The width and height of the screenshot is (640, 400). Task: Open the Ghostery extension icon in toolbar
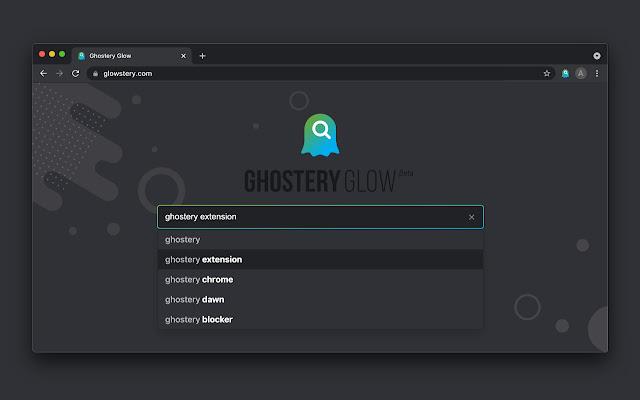tap(565, 73)
